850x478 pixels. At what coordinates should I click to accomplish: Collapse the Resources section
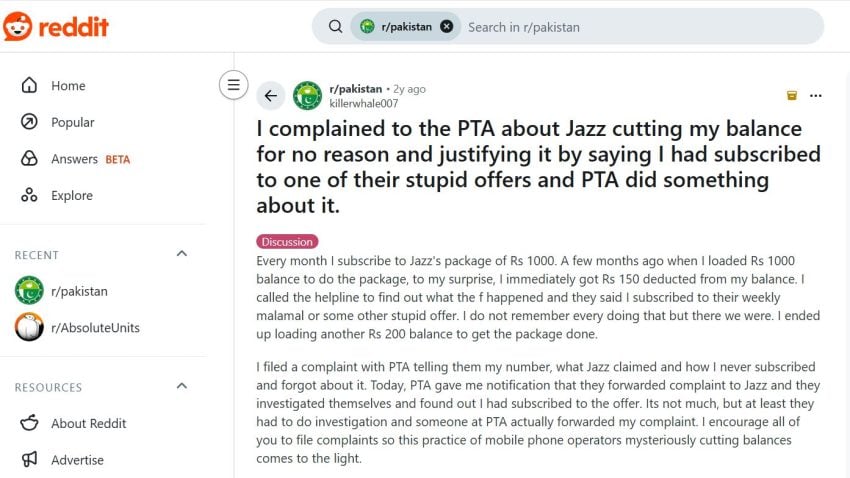click(182, 386)
